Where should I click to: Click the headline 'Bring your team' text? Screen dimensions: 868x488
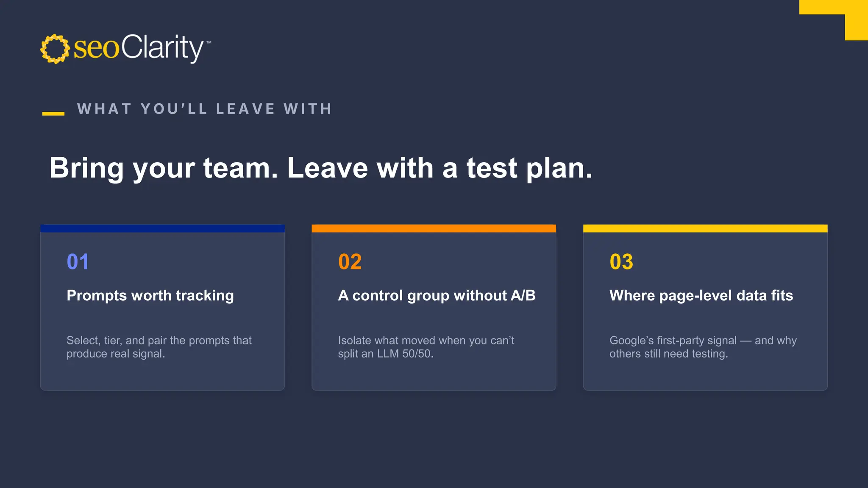(x=164, y=168)
